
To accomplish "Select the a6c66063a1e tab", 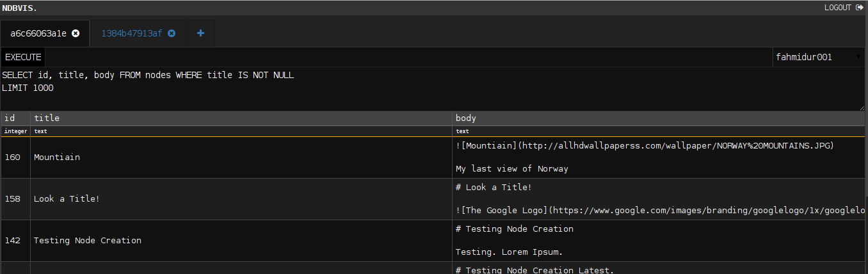I will (38, 33).
